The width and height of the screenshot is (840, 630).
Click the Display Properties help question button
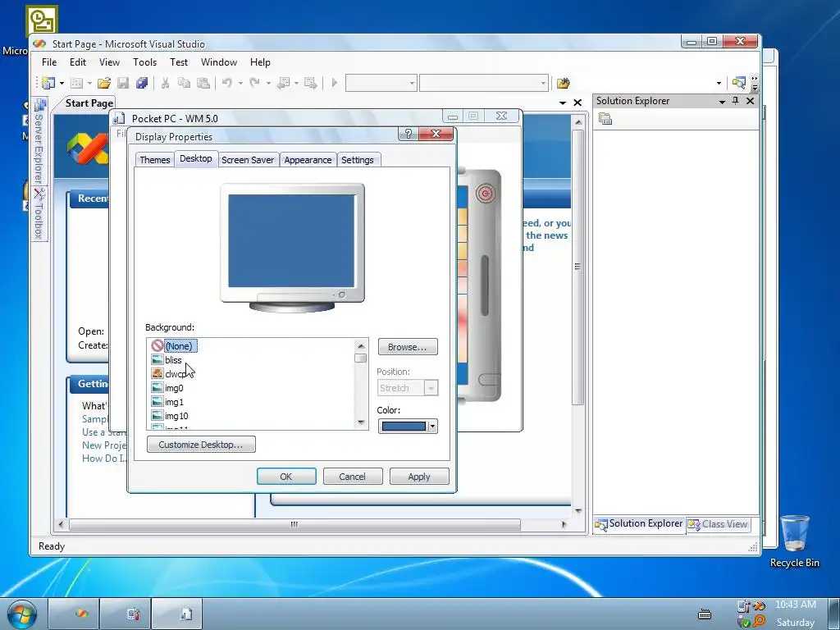[x=409, y=134]
